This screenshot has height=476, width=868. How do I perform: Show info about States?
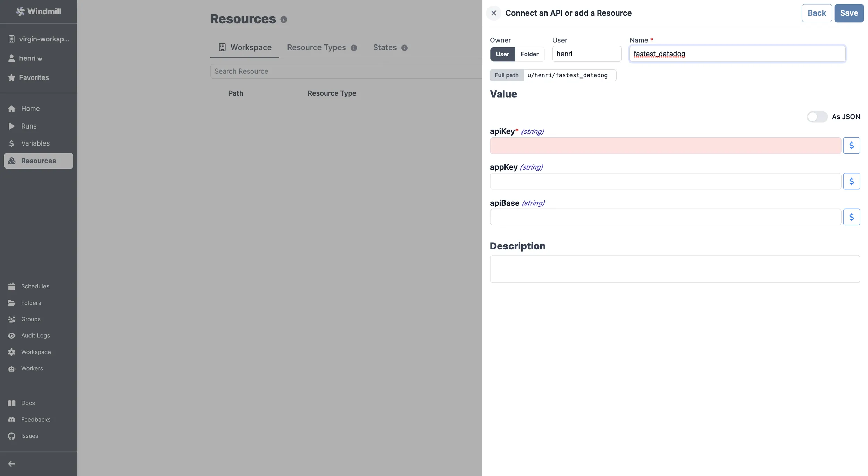coord(404,48)
